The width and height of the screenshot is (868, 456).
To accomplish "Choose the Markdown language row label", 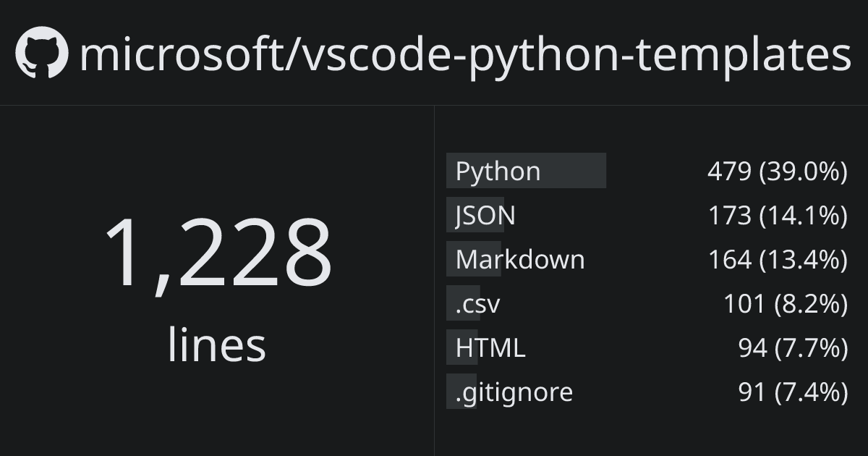I will tap(520, 260).
